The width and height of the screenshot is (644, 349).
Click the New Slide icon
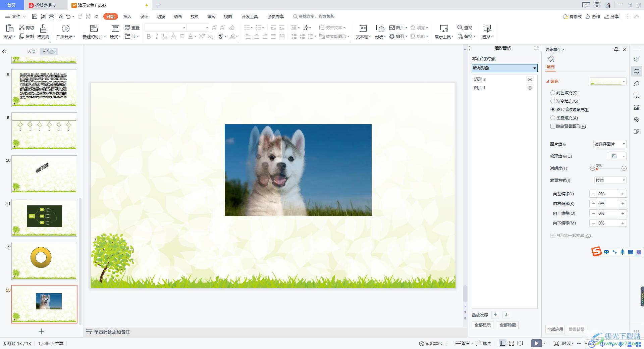[x=94, y=29]
